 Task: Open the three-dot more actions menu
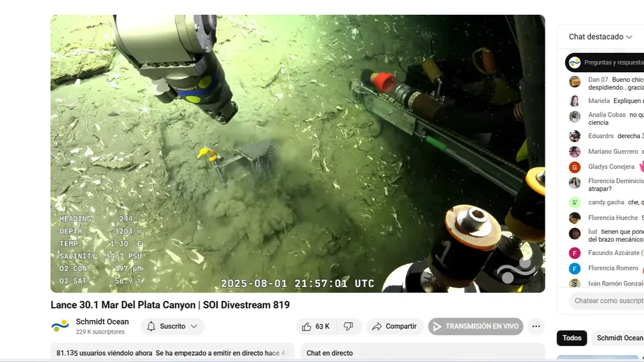[x=536, y=327]
